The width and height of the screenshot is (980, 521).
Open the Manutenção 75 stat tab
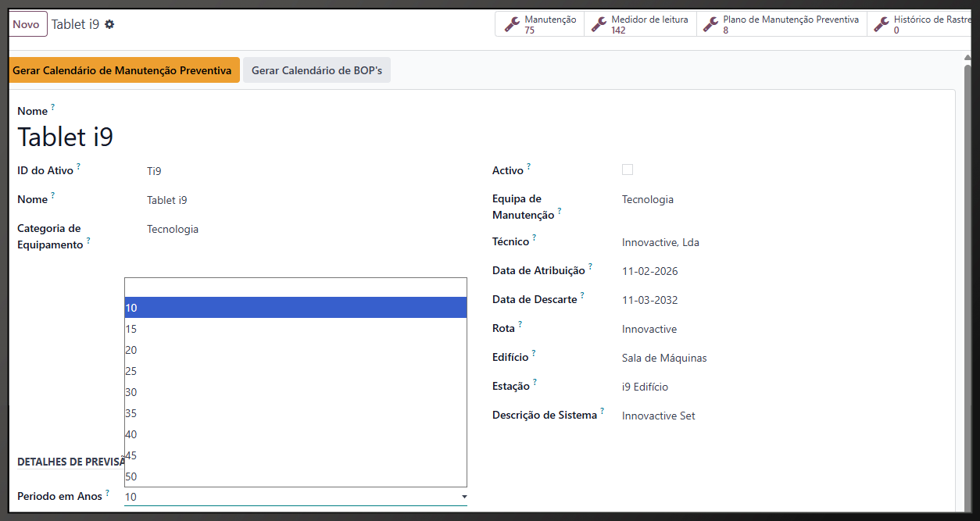pos(539,24)
